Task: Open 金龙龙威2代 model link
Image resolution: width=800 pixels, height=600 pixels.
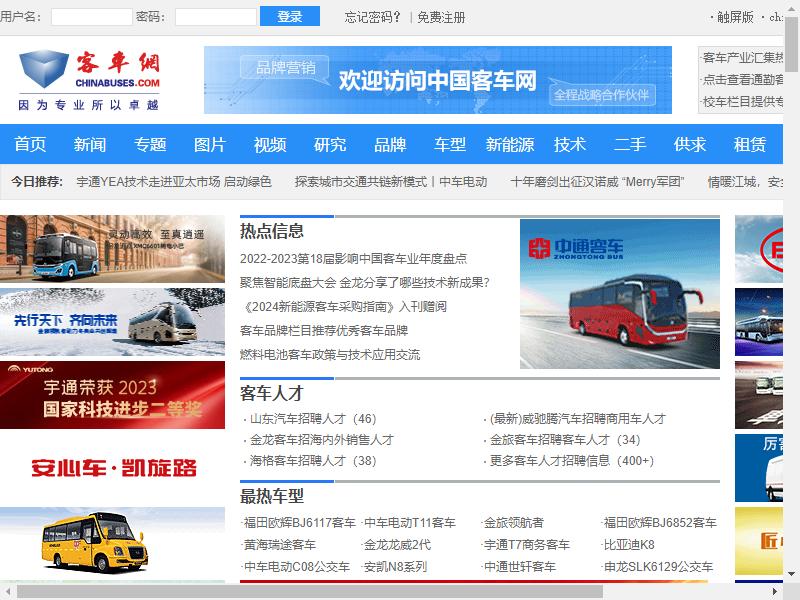Action: click(x=397, y=544)
